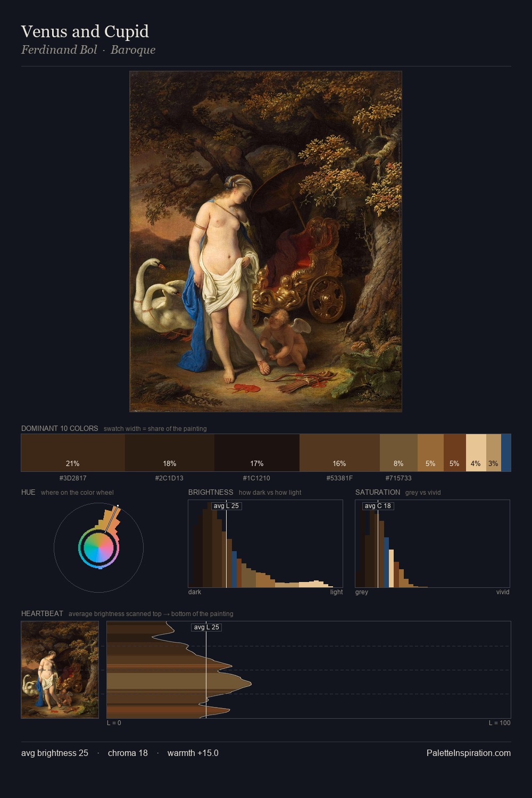Click the "chroma 18" footer stat
This screenshot has width=532, height=798.
click(128, 753)
